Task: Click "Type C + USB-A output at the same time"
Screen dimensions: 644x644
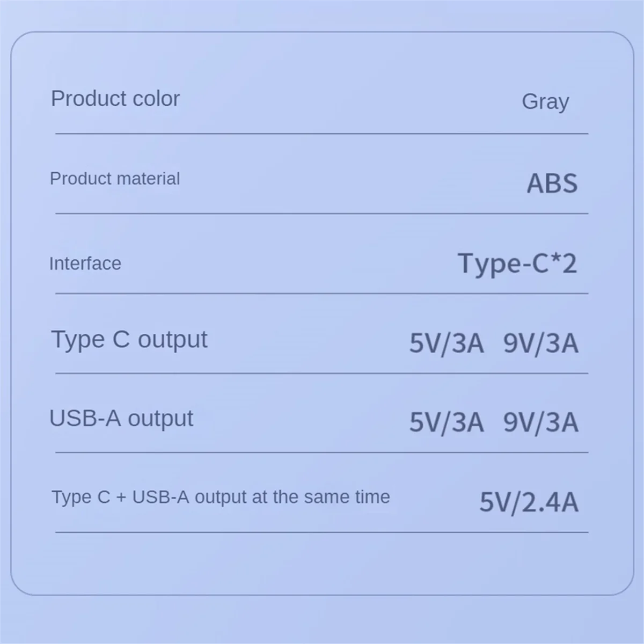Action: (x=221, y=497)
